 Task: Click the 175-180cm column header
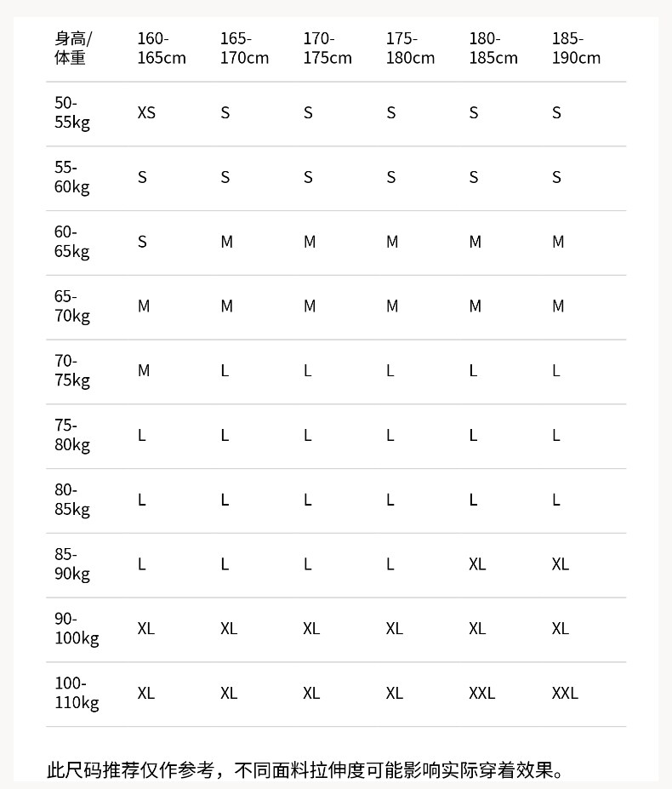[410, 49]
